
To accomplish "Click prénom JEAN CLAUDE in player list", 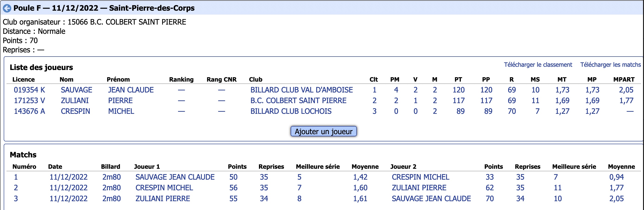I will click(x=131, y=90).
